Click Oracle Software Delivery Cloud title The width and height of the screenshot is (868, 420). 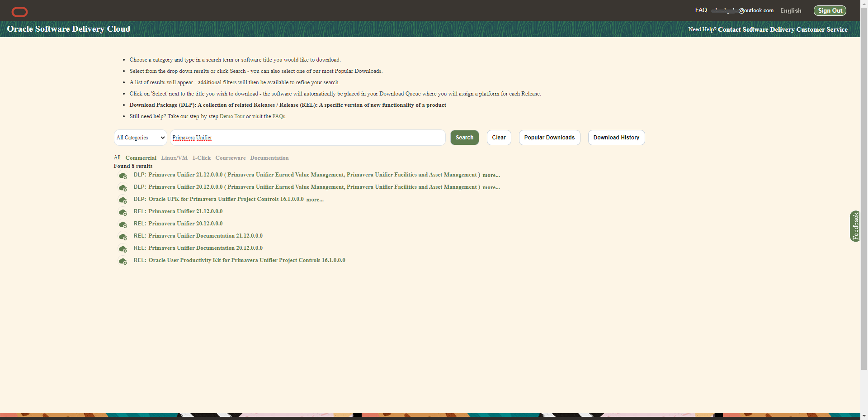[x=69, y=29]
